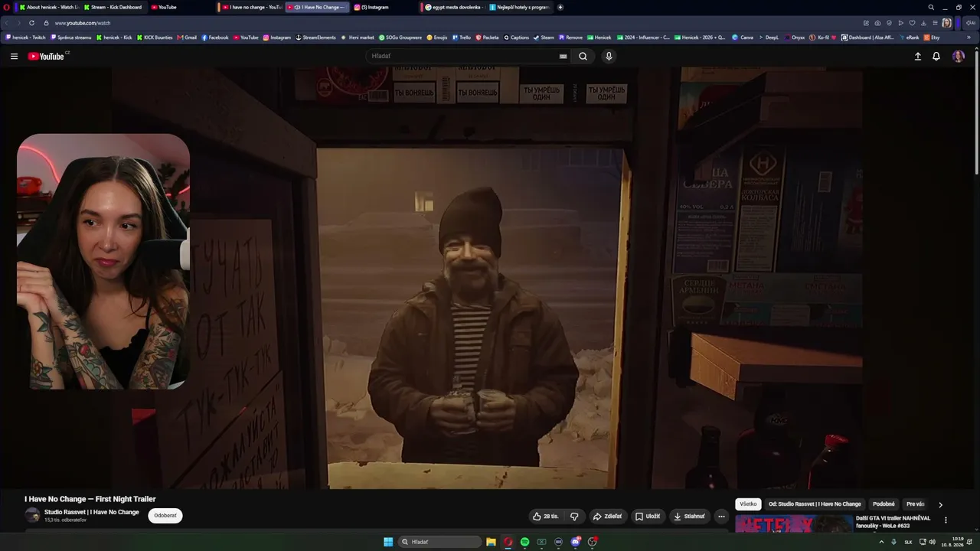Open the DeepL bookmark
The image size is (980, 551).
coord(768,37)
